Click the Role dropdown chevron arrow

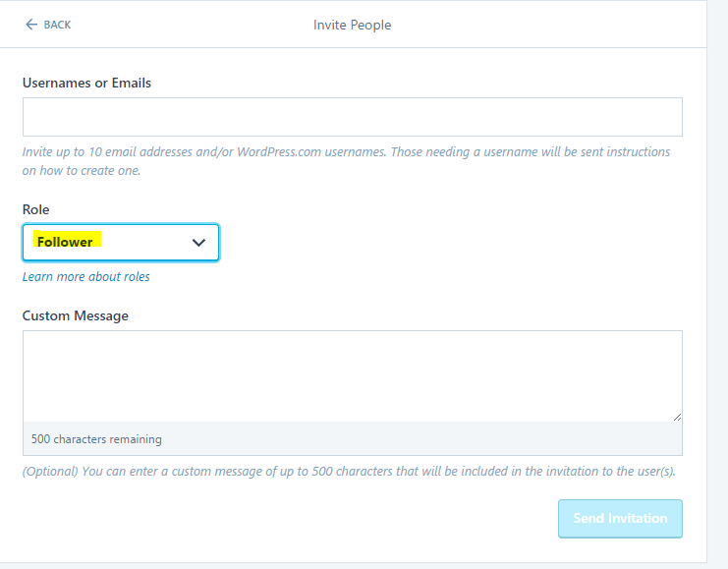198,243
